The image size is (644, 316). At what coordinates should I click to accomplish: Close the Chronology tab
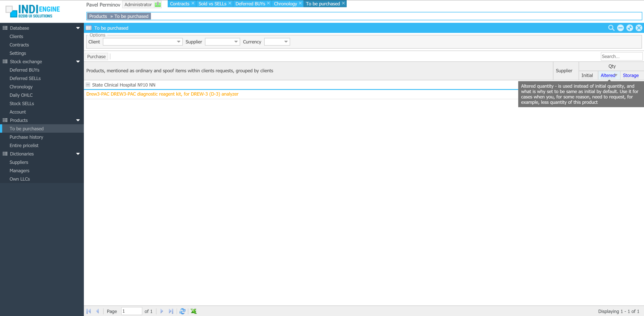point(300,3)
